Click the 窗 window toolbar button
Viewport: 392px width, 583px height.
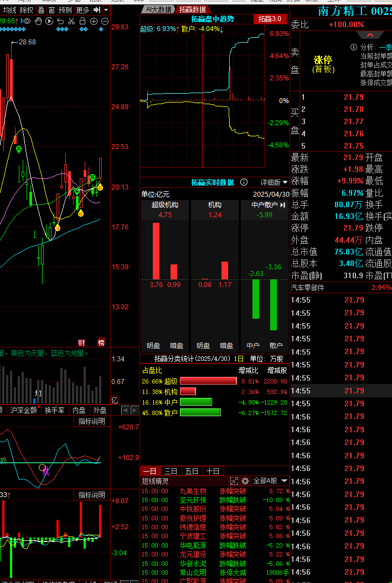click(51, 10)
